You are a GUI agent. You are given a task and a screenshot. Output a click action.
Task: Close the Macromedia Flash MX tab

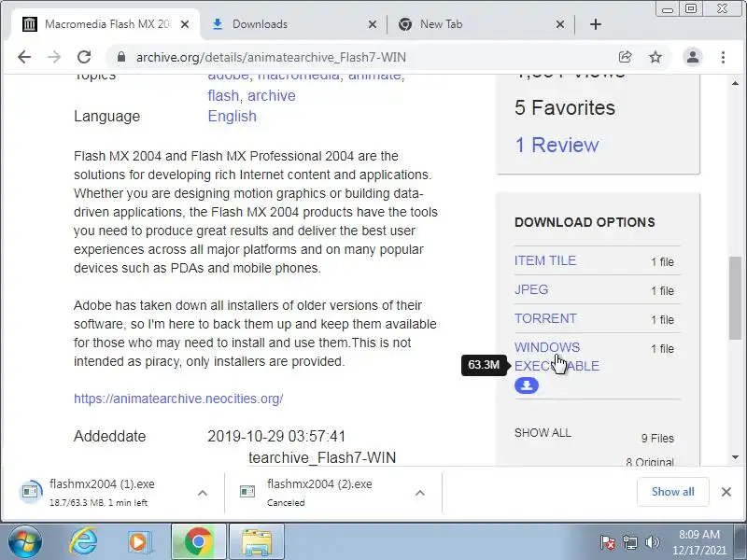pos(185,24)
